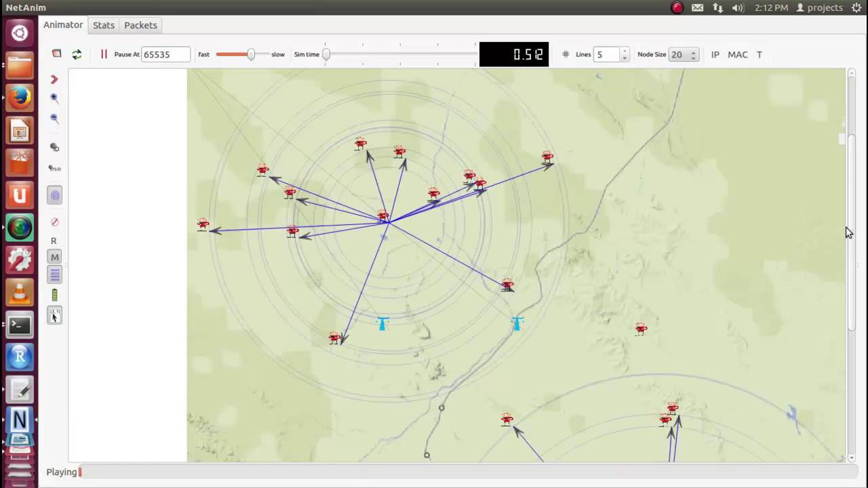Click the NetAnim N dock icon
This screenshot has width=868, height=488.
[20, 422]
